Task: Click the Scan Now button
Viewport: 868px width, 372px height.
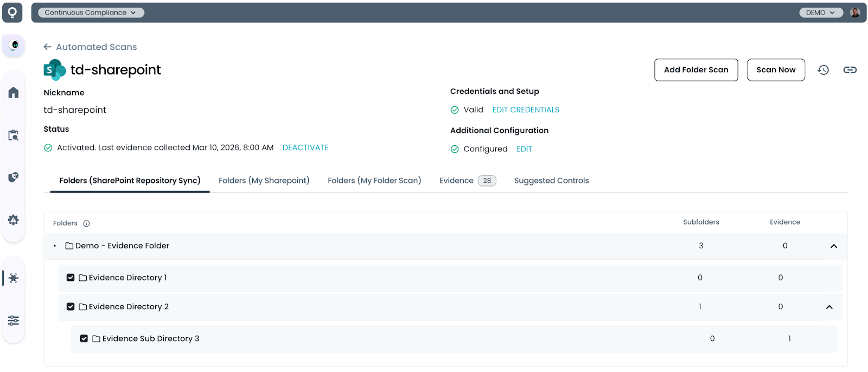Action: tap(776, 70)
